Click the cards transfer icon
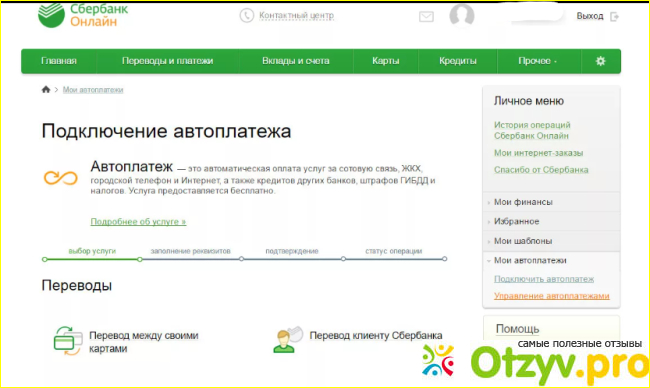This screenshot has width=650, height=388. pyautogui.click(x=68, y=340)
